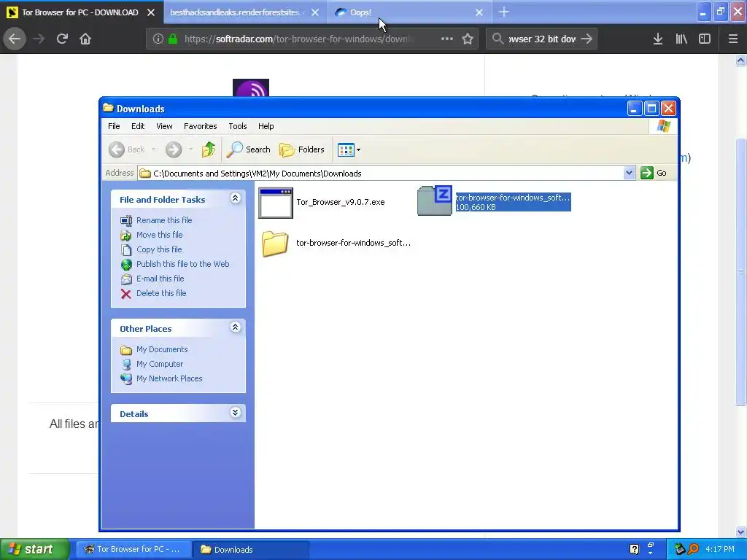Select Tor Browser for PC - DOWNLOAD tab

point(80,12)
